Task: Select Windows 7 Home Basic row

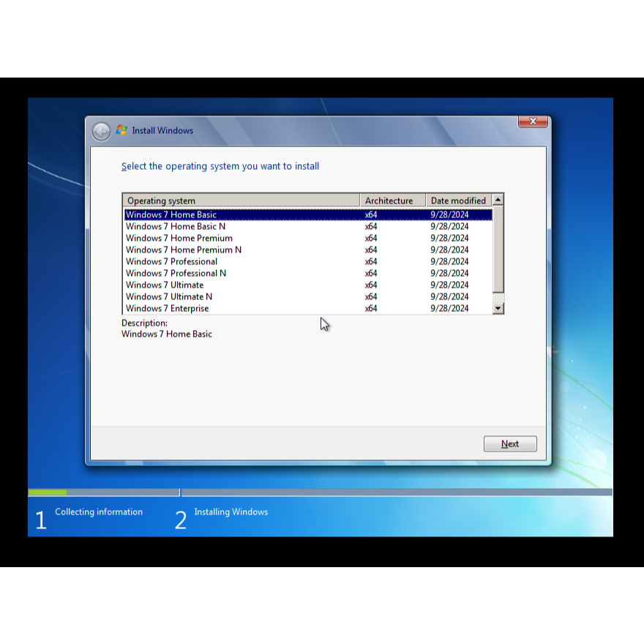Action: (308, 214)
